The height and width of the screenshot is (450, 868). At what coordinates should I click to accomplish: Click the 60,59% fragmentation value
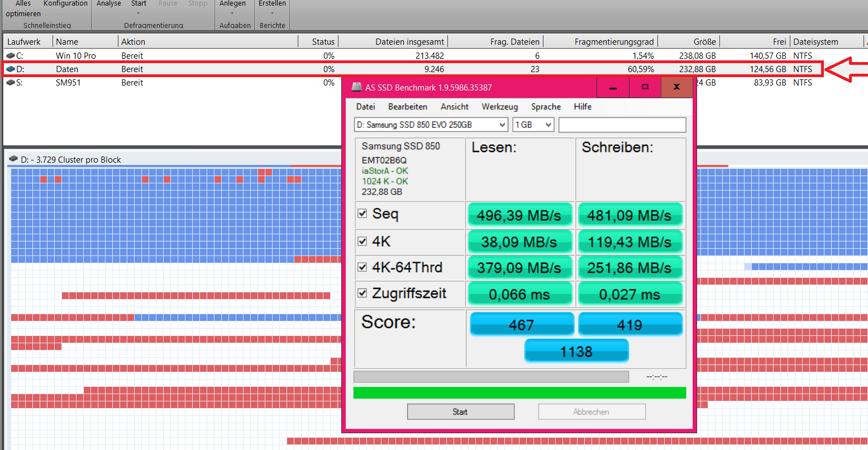[641, 69]
